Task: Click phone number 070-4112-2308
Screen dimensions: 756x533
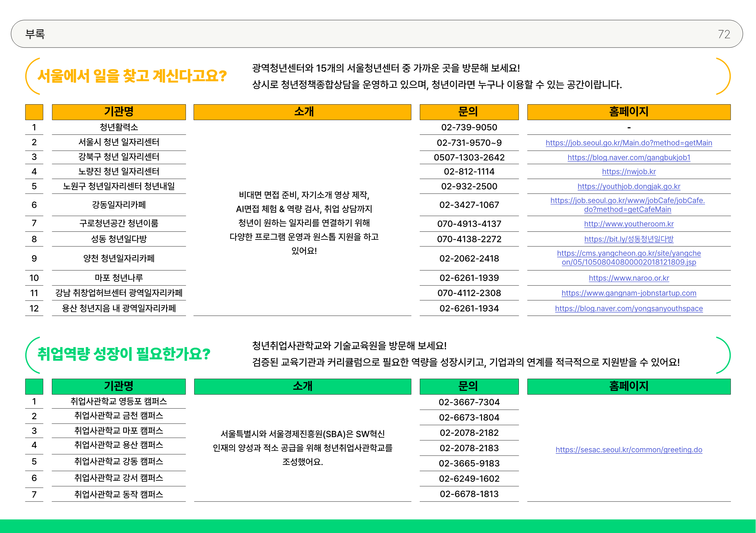Action: pyautogui.click(x=469, y=293)
